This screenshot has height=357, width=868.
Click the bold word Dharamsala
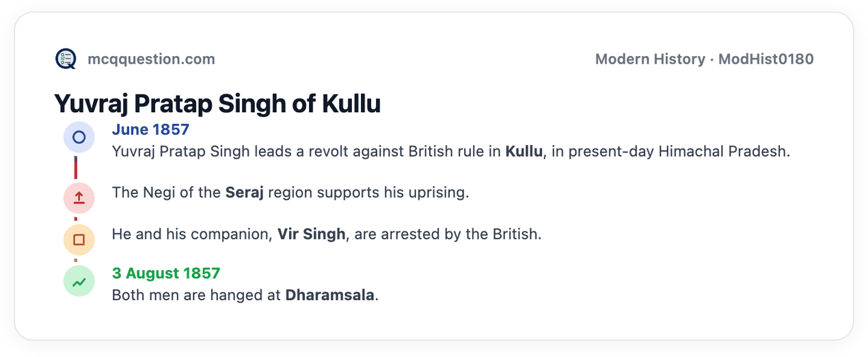point(329,295)
